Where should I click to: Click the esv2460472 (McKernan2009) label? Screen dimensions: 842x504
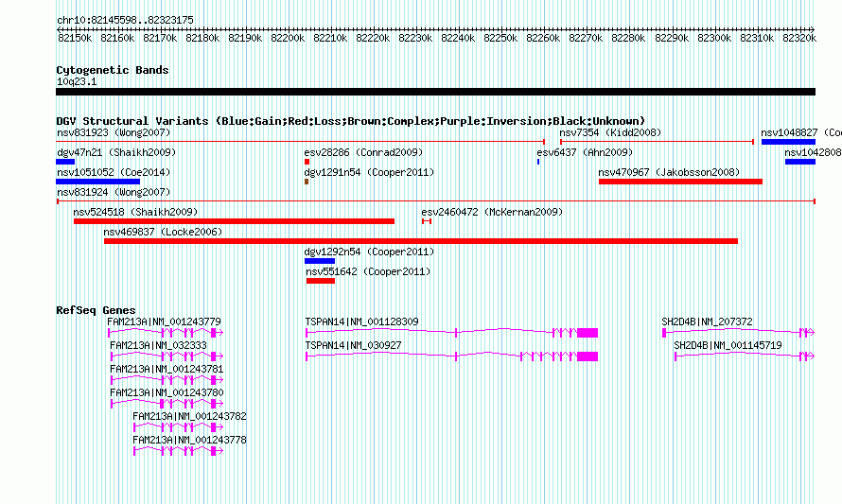point(492,212)
